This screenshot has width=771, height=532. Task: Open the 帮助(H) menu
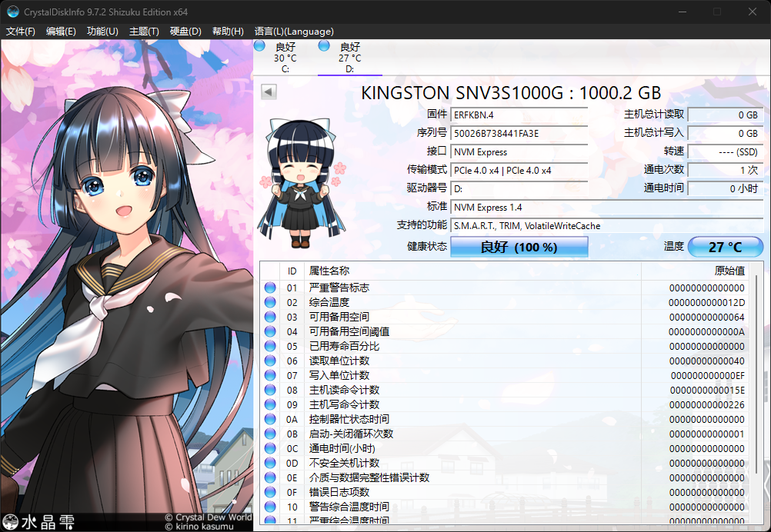click(x=228, y=32)
